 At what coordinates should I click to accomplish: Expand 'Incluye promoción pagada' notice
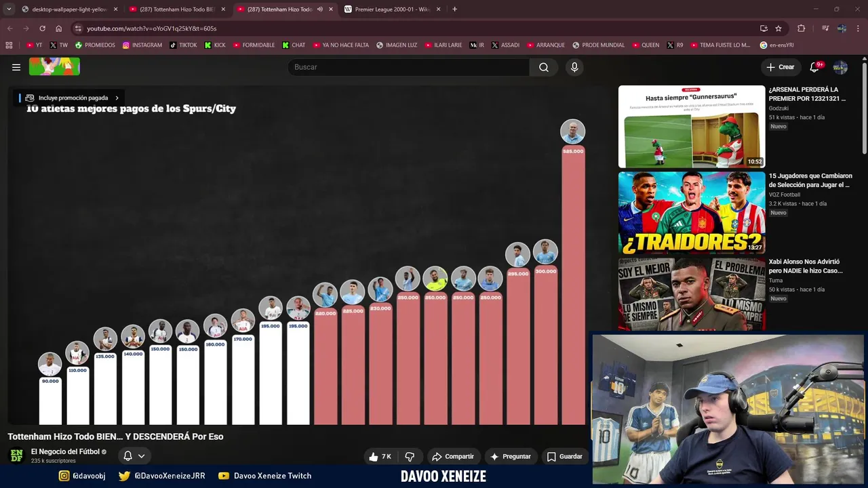[72, 98]
